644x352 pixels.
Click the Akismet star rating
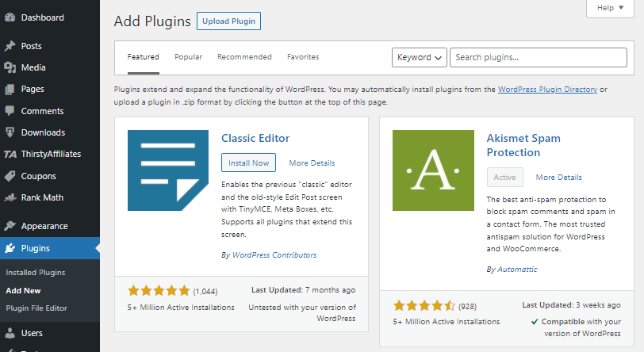[424, 305]
